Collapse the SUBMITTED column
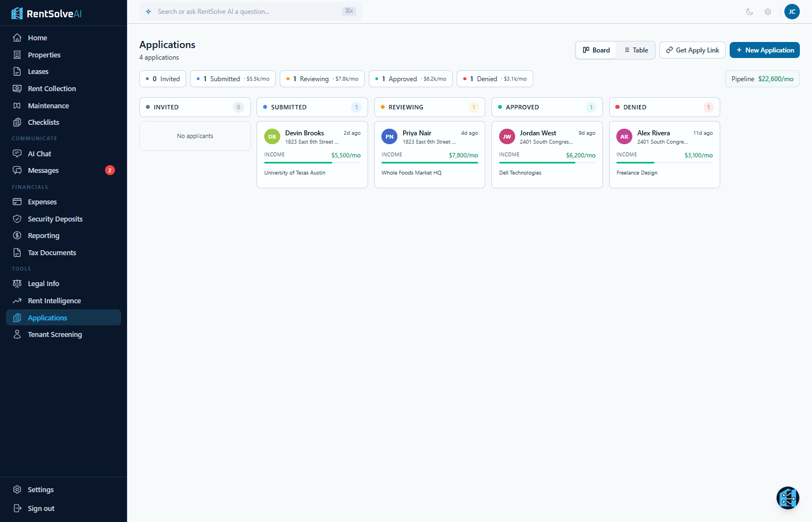The width and height of the screenshot is (812, 522). tap(312, 107)
